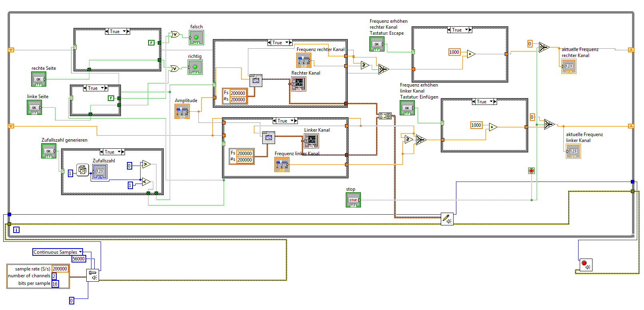
Task: Click the 'greater than' comparison node near the 0 constant
Action: coord(146,164)
